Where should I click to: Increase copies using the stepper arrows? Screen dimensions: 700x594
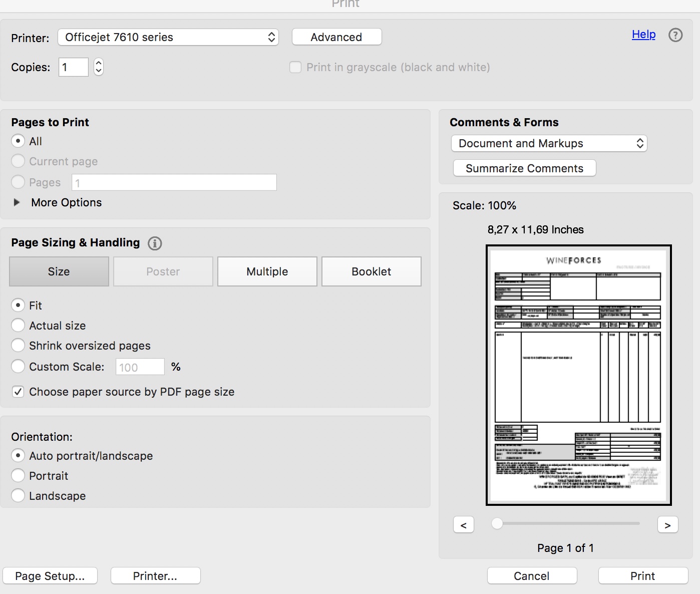click(98, 63)
